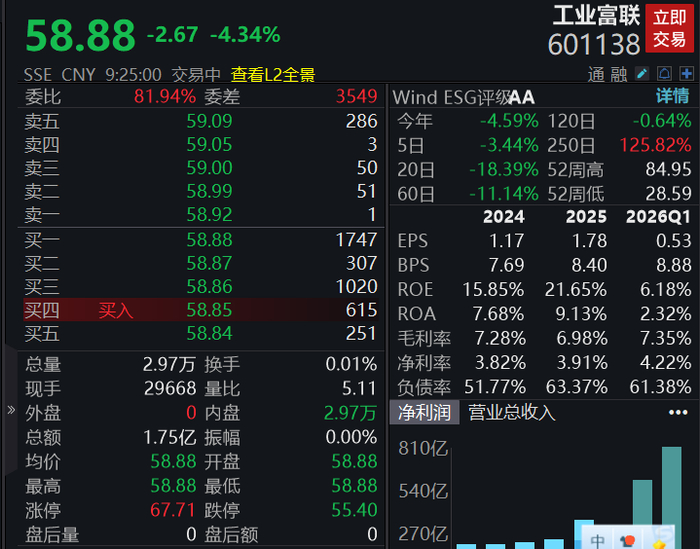Expand left side panel with double-arrow
The width and height of the screenshot is (700, 549).
[x=11, y=410]
